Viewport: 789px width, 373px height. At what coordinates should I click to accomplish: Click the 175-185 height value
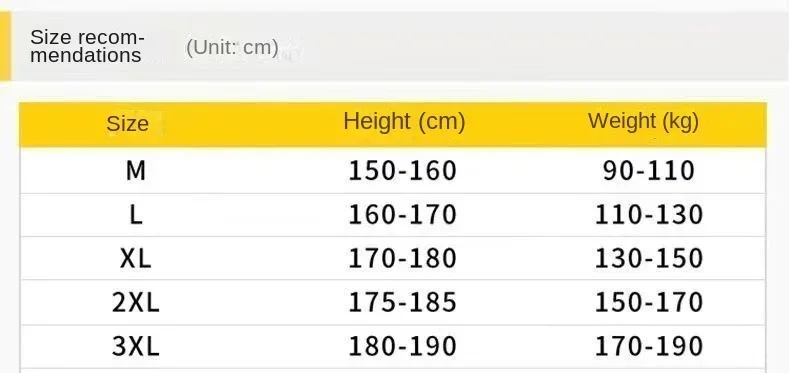click(403, 303)
